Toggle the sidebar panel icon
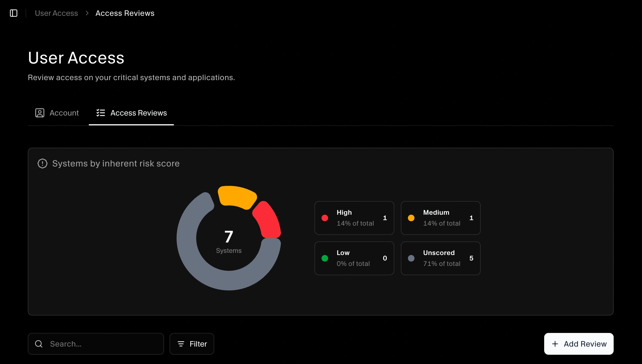The height and width of the screenshot is (364, 642). [x=14, y=13]
